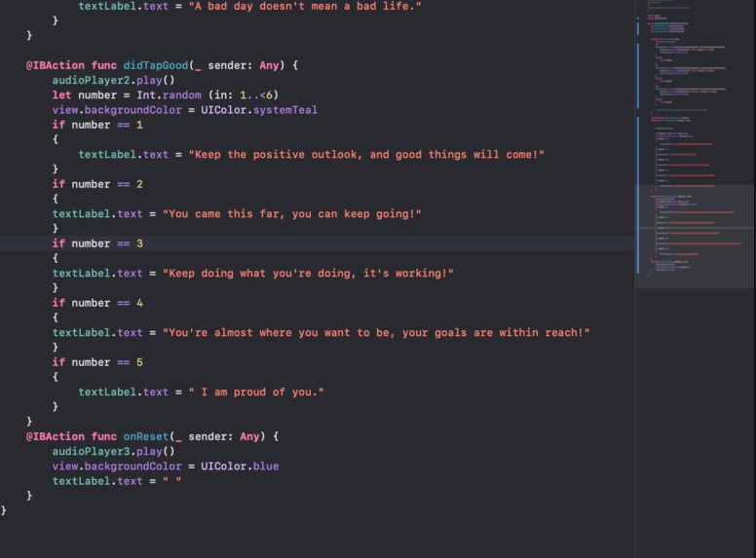This screenshot has height=558, width=756.
Task: Click the empty string in onReset
Action: tap(172, 481)
